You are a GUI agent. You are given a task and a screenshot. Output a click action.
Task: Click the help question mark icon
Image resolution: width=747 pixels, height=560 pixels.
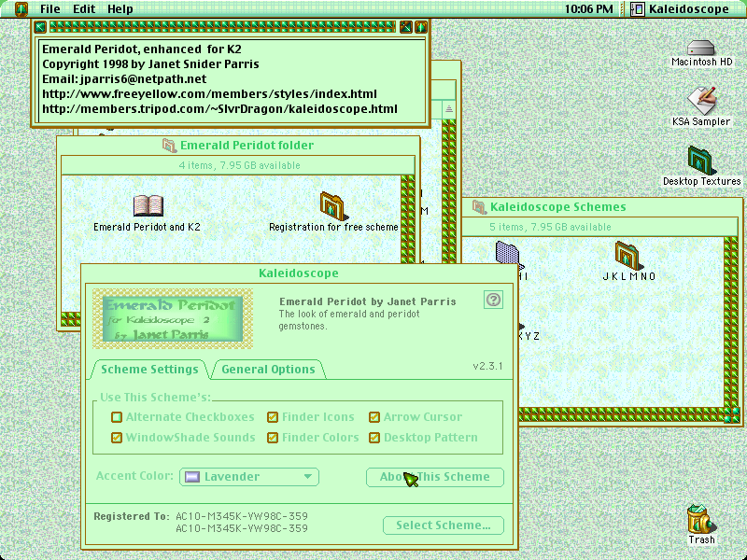[x=493, y=300]
